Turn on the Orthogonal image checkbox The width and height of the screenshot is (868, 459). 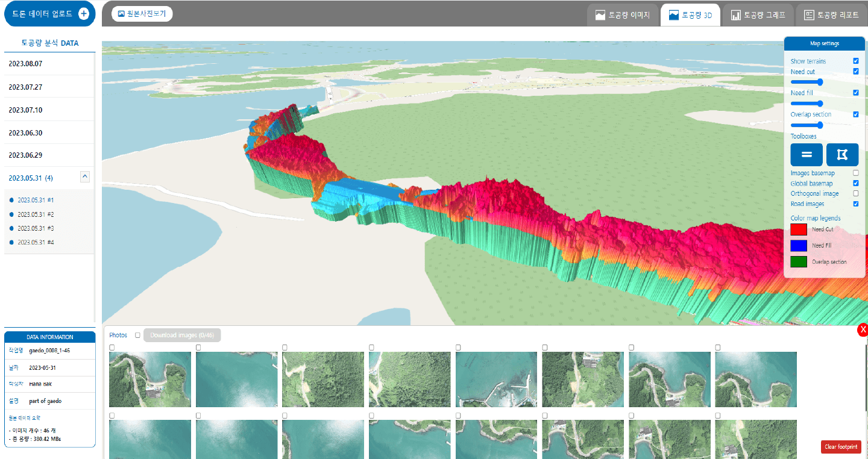click(x=855, y=194)
